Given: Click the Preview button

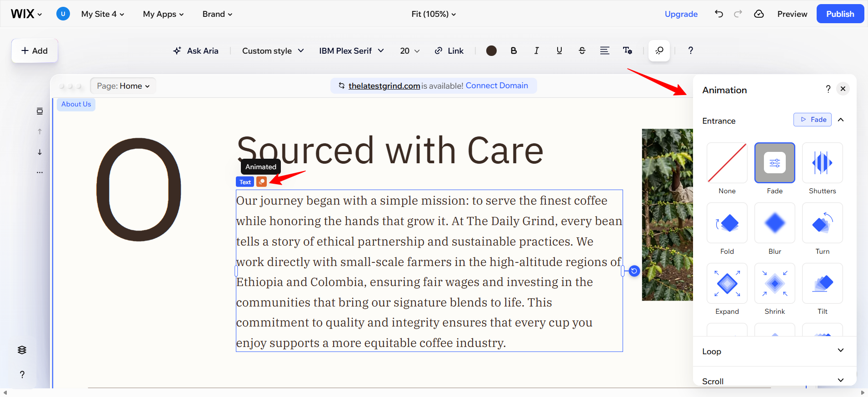Looking at the screenshot, I should click(x=792, y=14).
